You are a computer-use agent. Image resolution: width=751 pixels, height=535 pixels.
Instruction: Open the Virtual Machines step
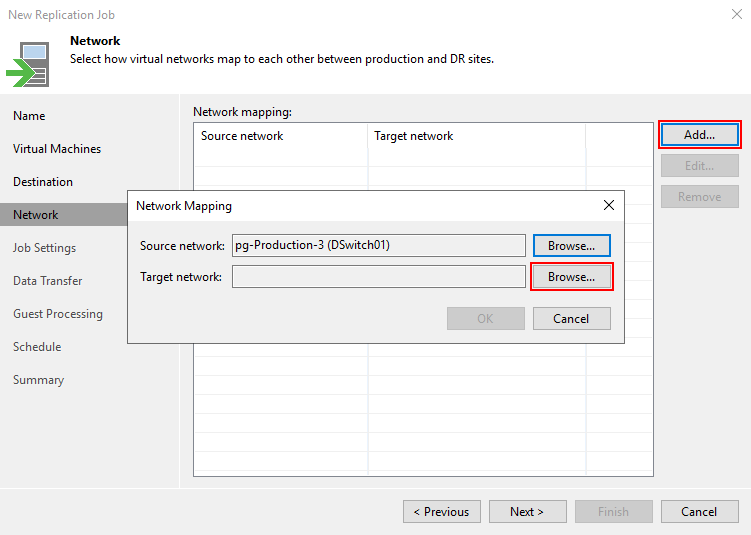click(57, 149)
